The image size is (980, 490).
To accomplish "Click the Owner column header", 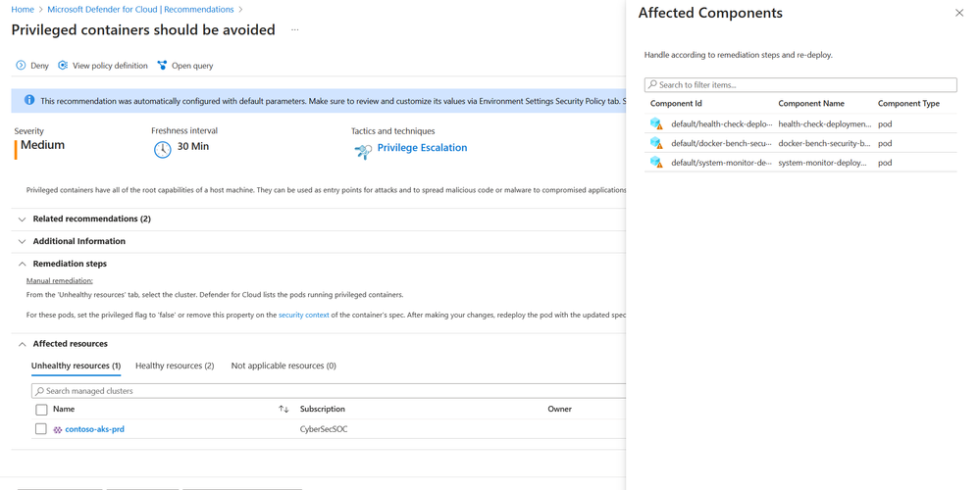I will [x=560, y=409].
